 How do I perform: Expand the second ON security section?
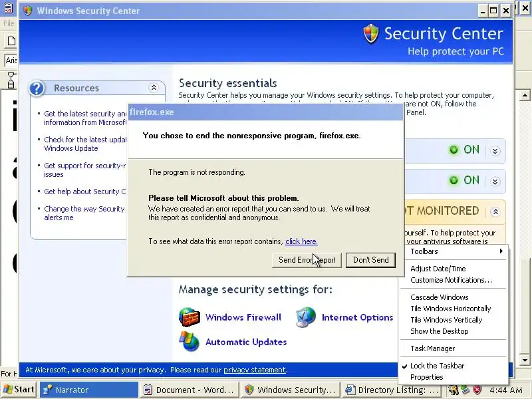(x=495, y=182)
